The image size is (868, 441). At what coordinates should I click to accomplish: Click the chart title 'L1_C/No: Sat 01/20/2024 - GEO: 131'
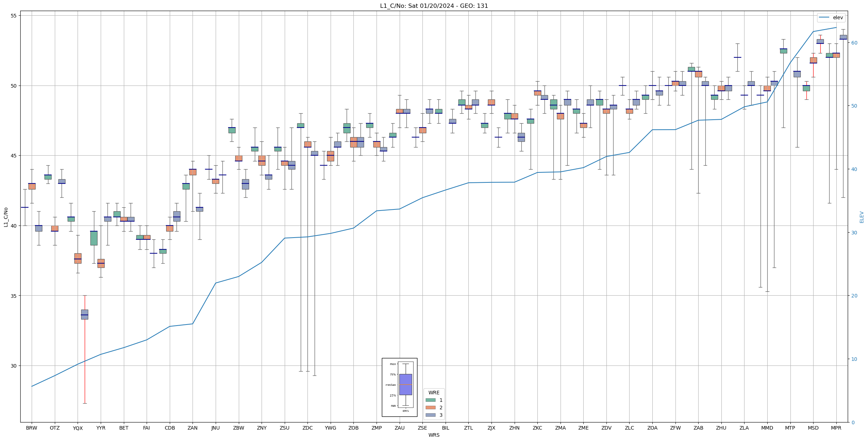pyautogui.click(x=434, y=6)
